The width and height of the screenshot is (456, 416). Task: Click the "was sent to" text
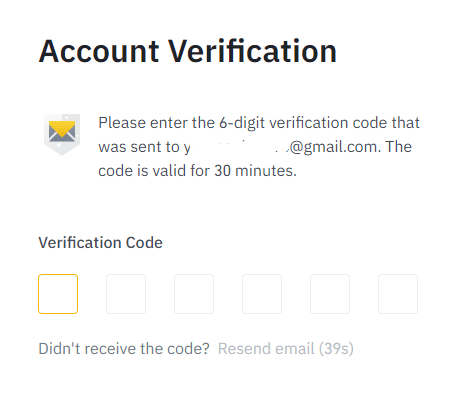click(x=139, y=147)
